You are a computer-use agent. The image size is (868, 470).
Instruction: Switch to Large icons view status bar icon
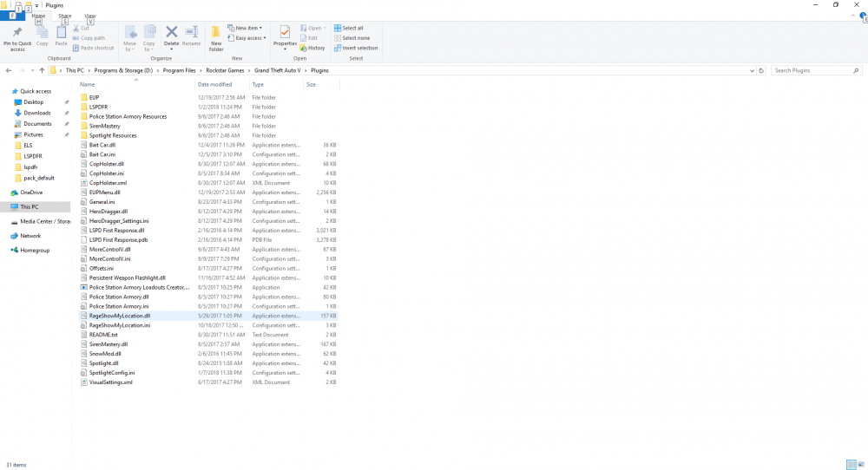tap(861, 465)
